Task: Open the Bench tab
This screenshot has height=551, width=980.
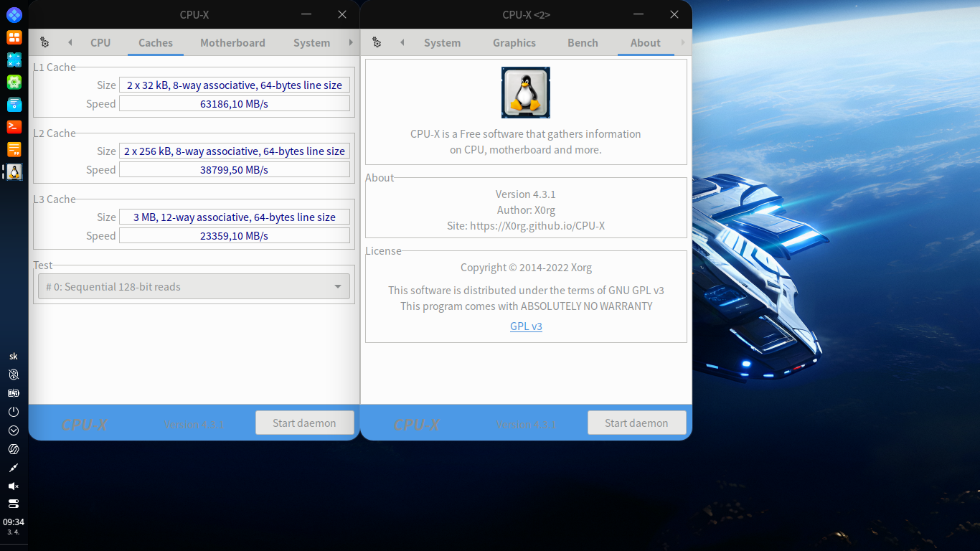Action: (583, 42)
